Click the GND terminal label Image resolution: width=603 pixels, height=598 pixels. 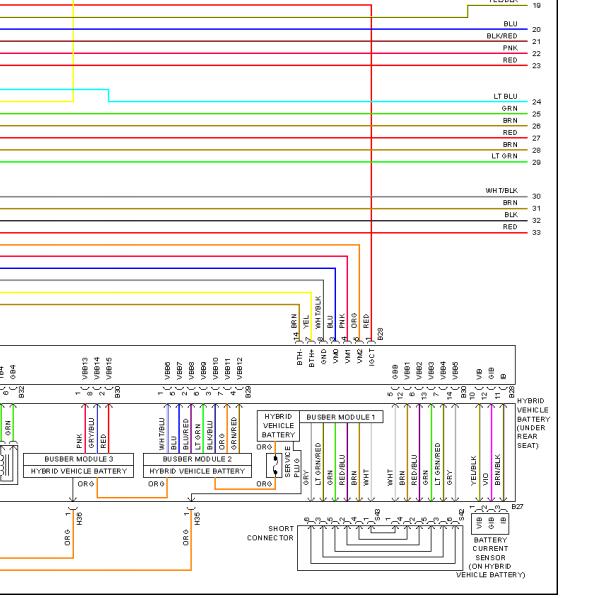click(x=323, y=356)
